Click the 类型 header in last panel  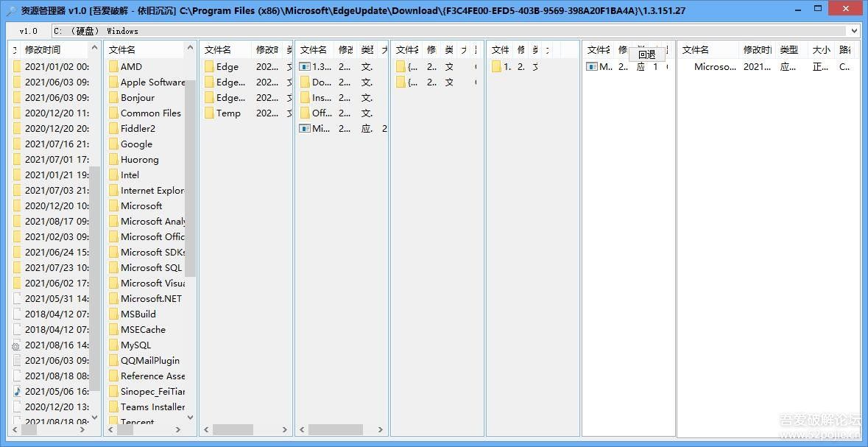pos(788,50)
